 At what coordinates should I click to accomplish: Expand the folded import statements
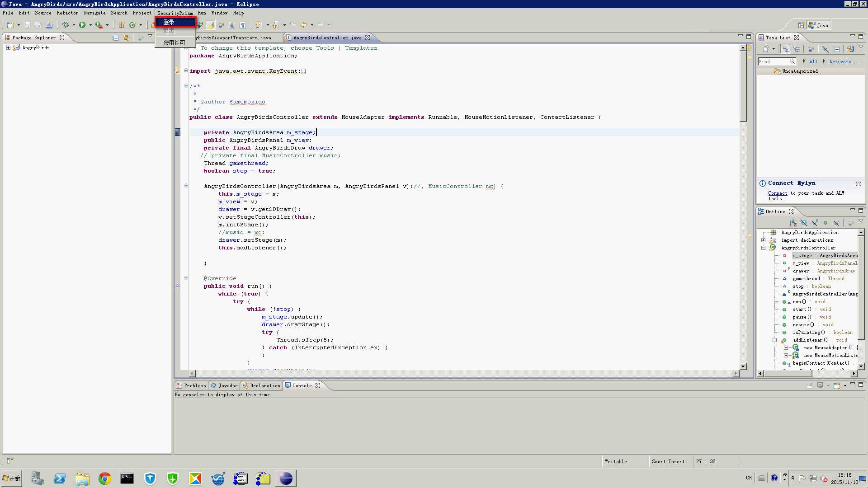click(x=186, y=70)
